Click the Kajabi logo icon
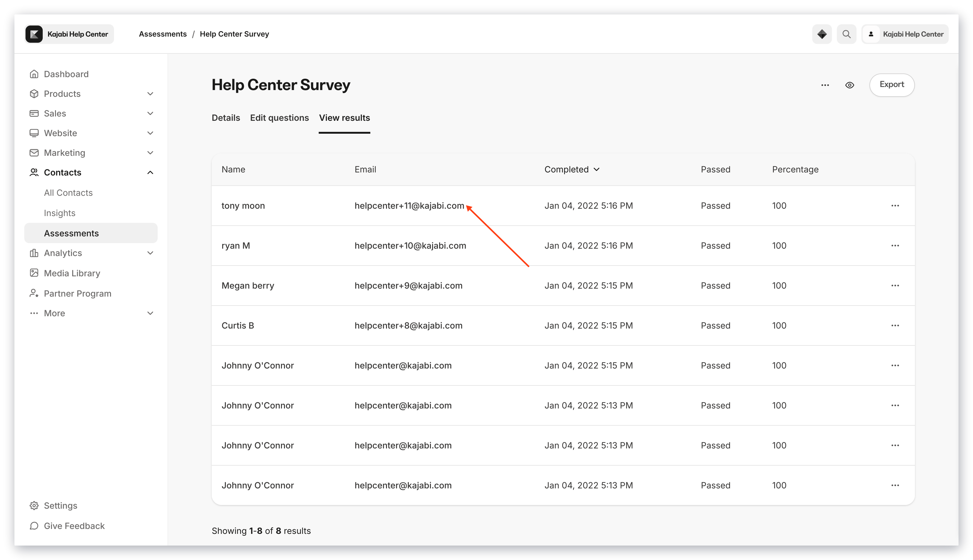This screenshot has height=560, width=973. 34,34
